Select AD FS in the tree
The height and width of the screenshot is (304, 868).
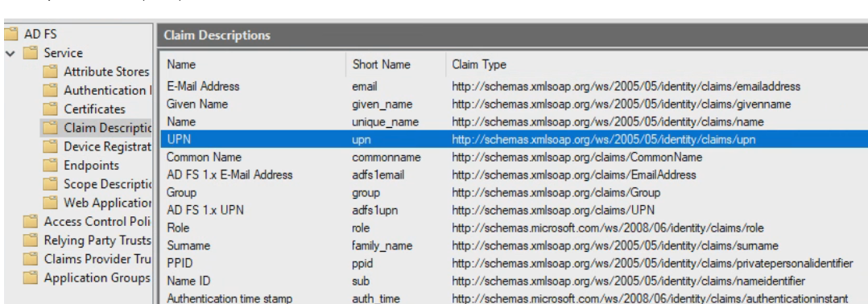click(x=40, y=35)
